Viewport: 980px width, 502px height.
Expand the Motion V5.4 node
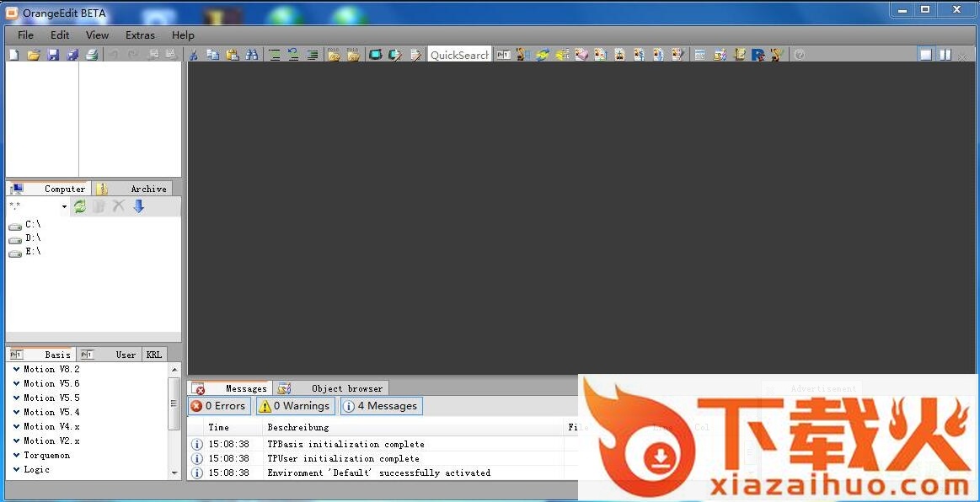16,413
